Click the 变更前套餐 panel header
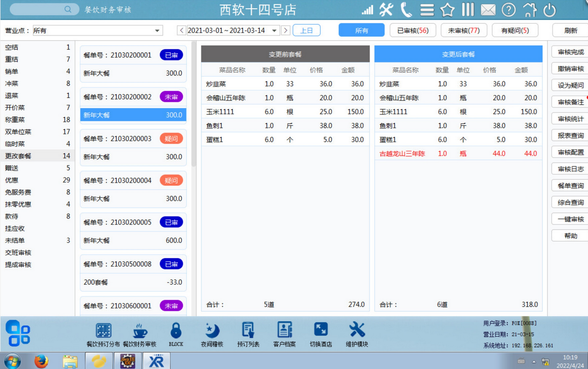Screen dimensions: 588x369 coord(285,54)
